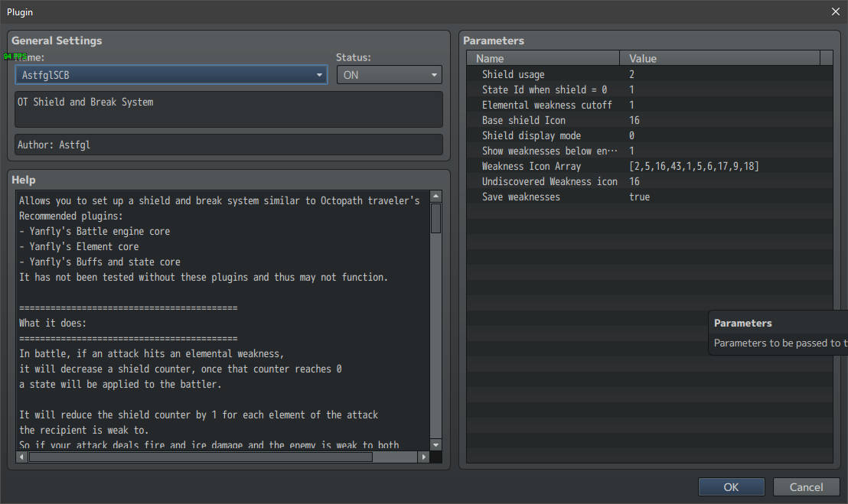Viewport: 848px width, 504px height.
Task: Click the Name column header
Action: [x=543, y=58]
